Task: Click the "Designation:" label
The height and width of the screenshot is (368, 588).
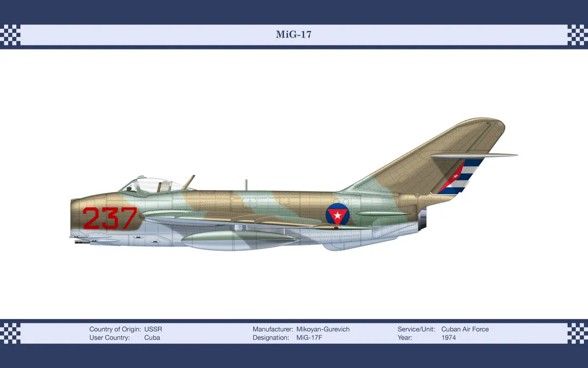Action: [x=271, y=337]
